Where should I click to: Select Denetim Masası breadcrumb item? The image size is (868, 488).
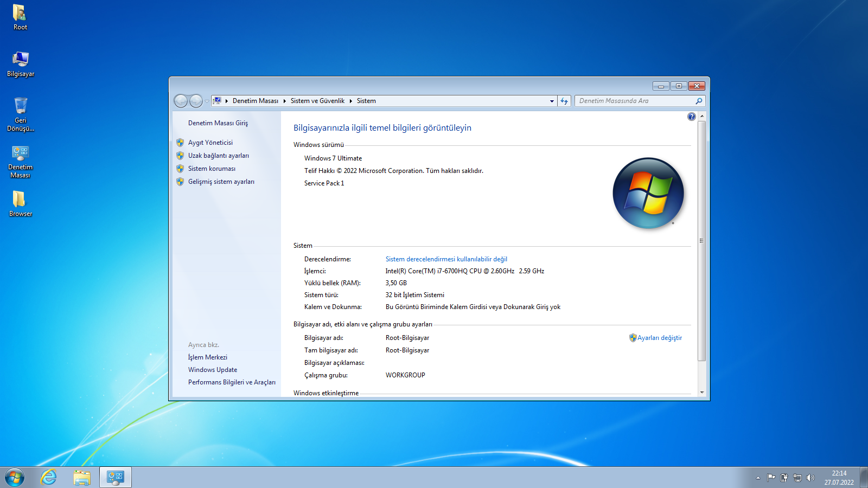coord(255,101)
